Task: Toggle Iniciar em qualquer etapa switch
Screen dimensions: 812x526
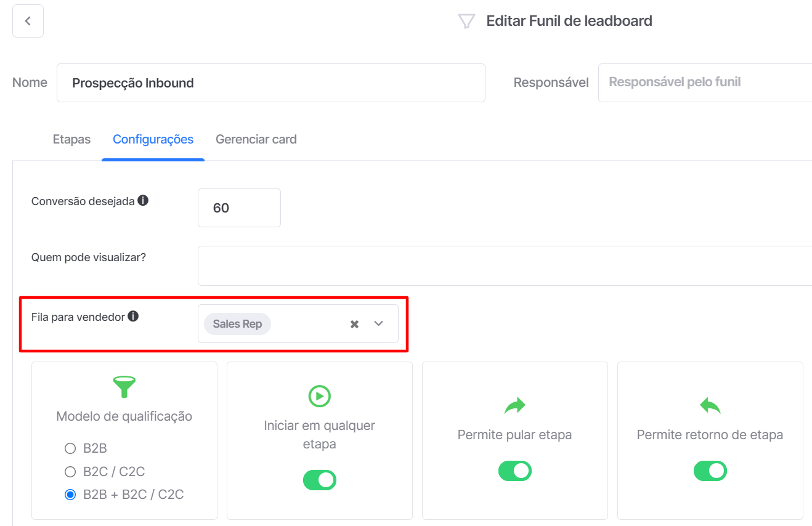Action: pyautogui.click(x=320, y=480)
